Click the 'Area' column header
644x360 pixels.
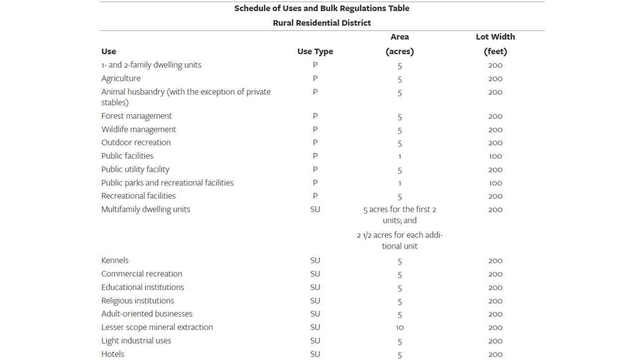pyautogui.click(x=399, y=37)
